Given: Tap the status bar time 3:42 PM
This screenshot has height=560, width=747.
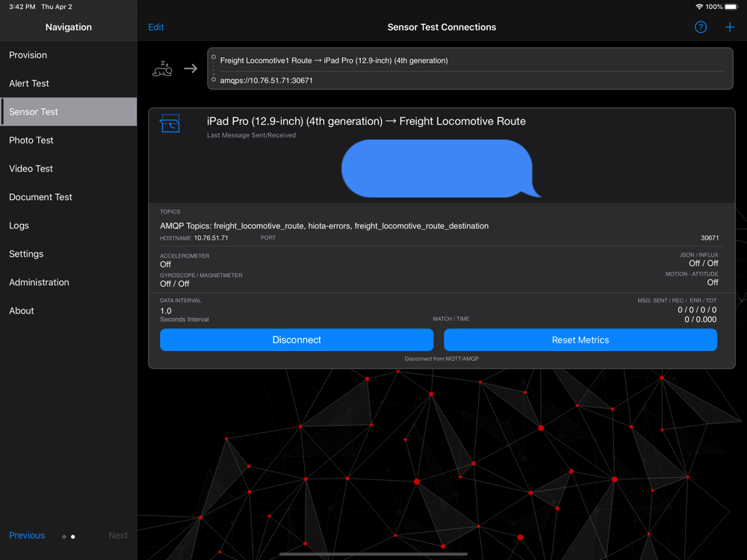Looking at the screenshot, I should click(22, 7).
